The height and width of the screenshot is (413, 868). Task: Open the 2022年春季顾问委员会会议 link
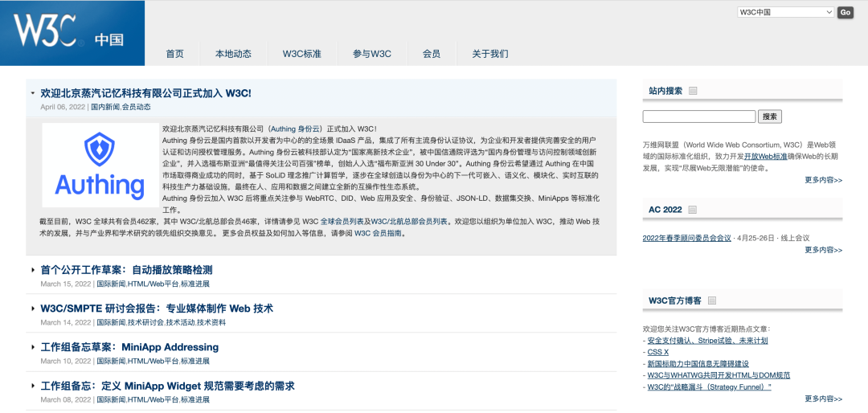687,238
